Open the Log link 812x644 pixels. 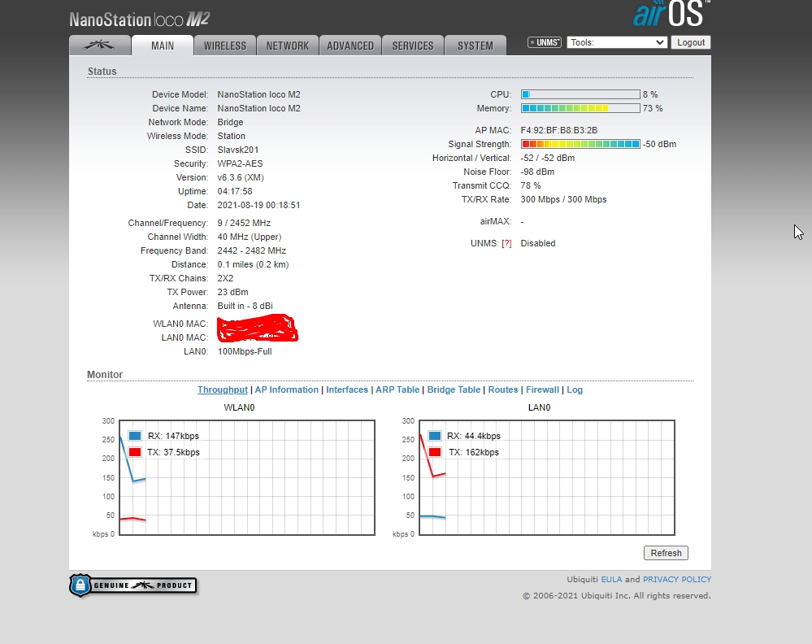pos(575,389)
